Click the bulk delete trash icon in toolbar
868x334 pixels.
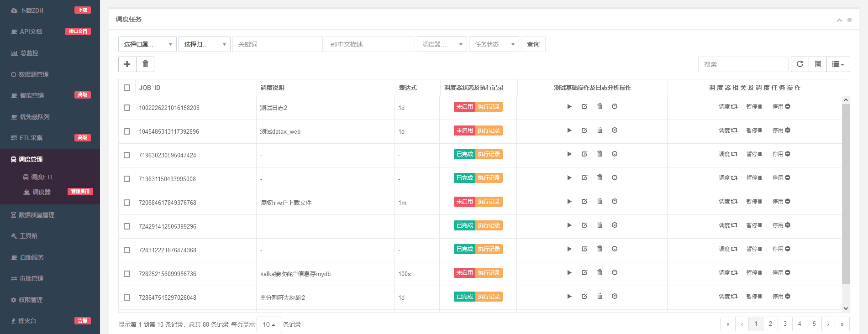point(145,64)
